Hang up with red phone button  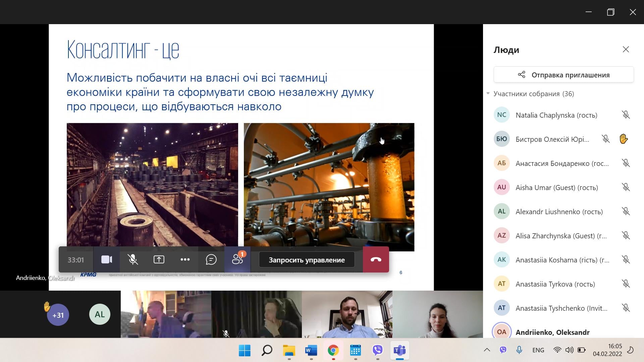click(376, 260)
